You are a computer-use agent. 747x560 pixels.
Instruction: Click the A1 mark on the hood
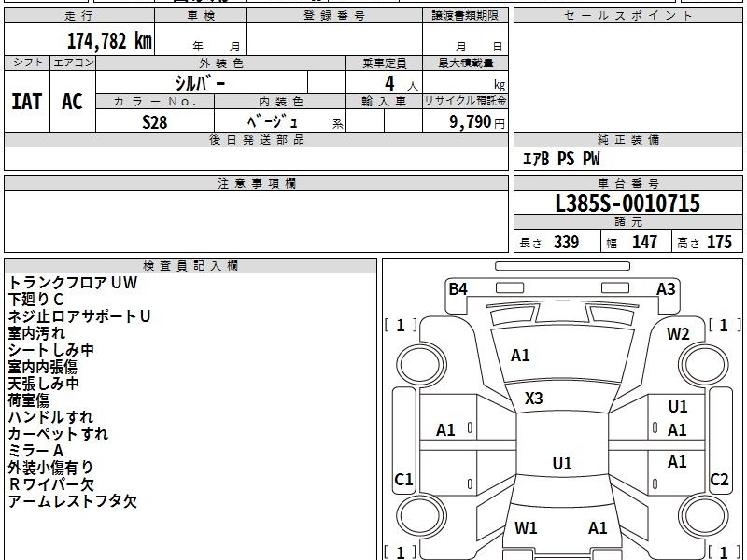point(520,356)
